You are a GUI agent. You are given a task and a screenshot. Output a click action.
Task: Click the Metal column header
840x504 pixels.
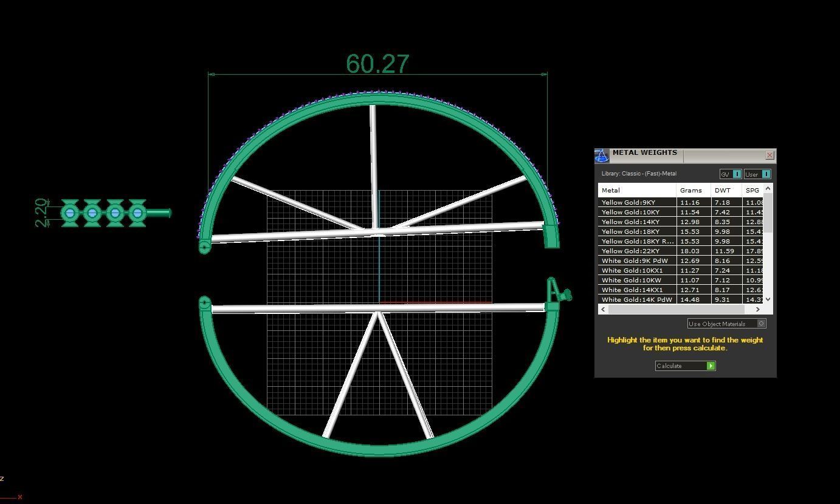(637, 190)
